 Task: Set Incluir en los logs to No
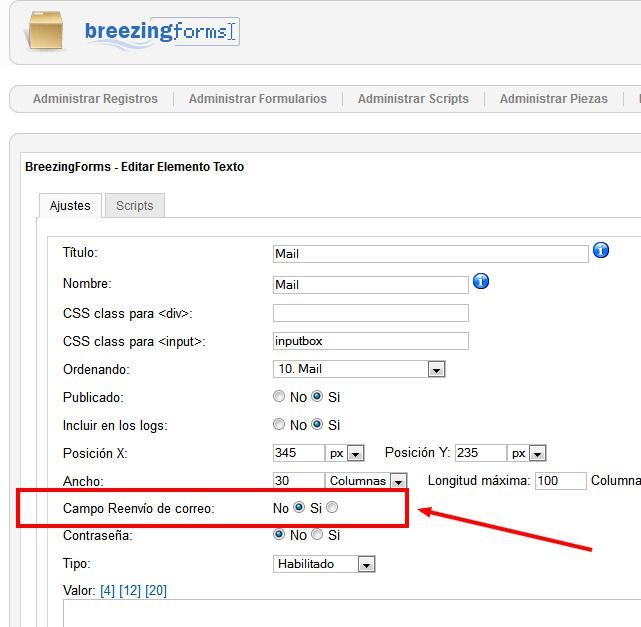click(279, 424)
